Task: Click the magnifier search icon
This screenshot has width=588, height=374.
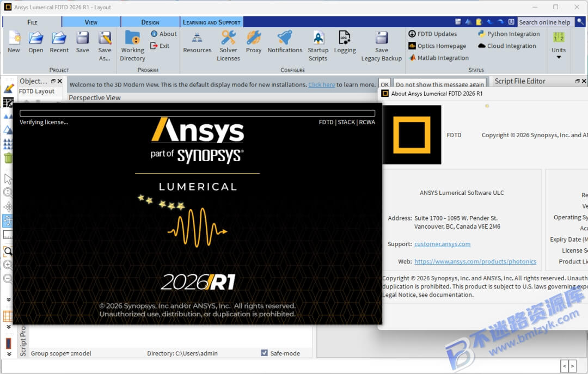Action: coord(580,22)
